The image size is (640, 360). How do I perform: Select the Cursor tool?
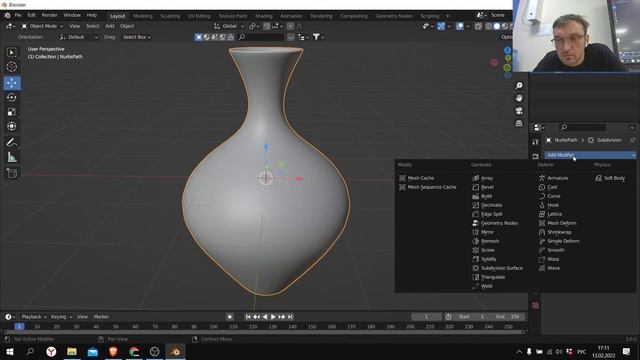(11, 67)
